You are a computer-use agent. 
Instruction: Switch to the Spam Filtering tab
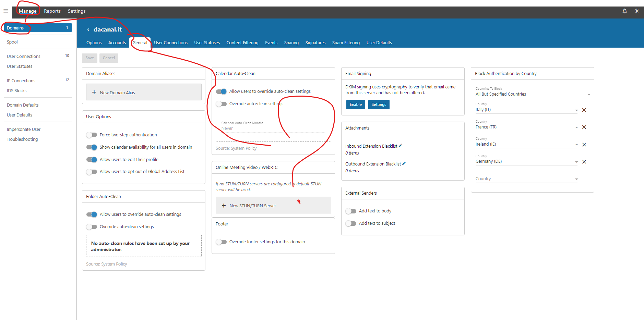(346, 43)
